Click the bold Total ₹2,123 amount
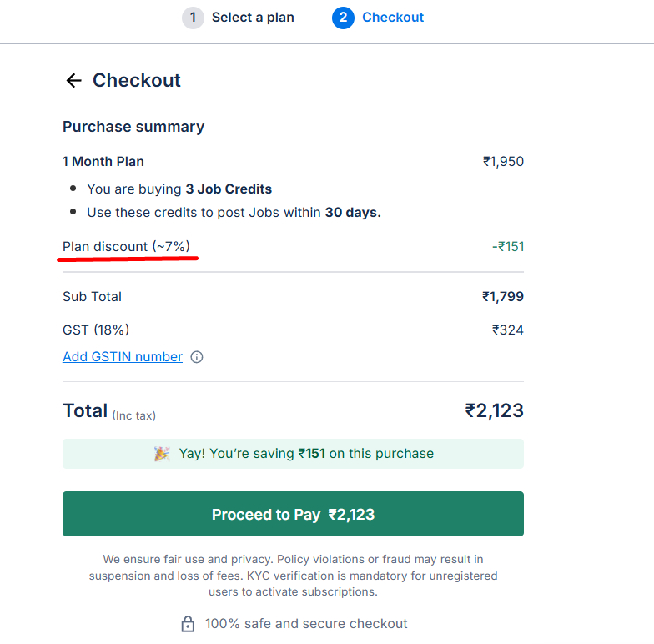The image size is (654, 644). (494, 410)
